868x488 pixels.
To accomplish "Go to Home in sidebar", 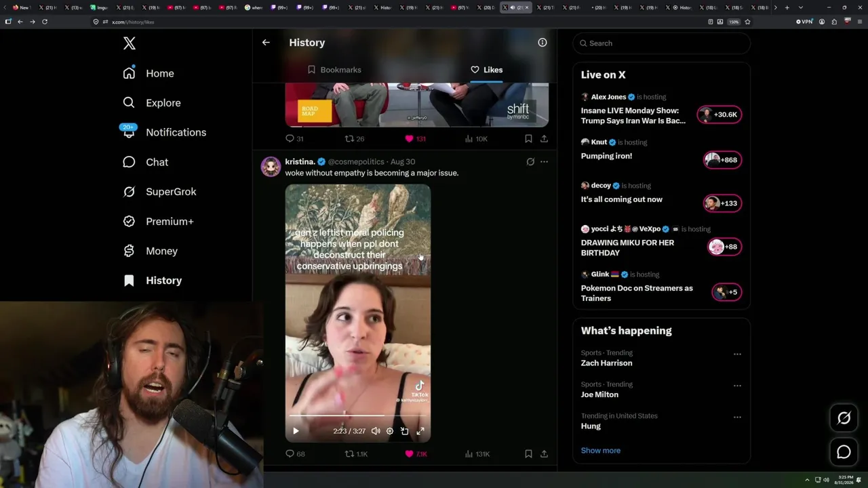I will (149, 73).
